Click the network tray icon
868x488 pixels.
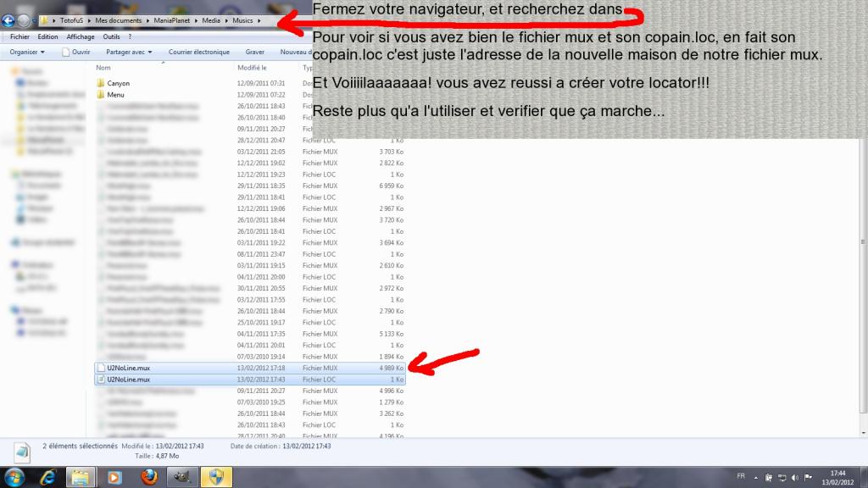click(782, 478)
